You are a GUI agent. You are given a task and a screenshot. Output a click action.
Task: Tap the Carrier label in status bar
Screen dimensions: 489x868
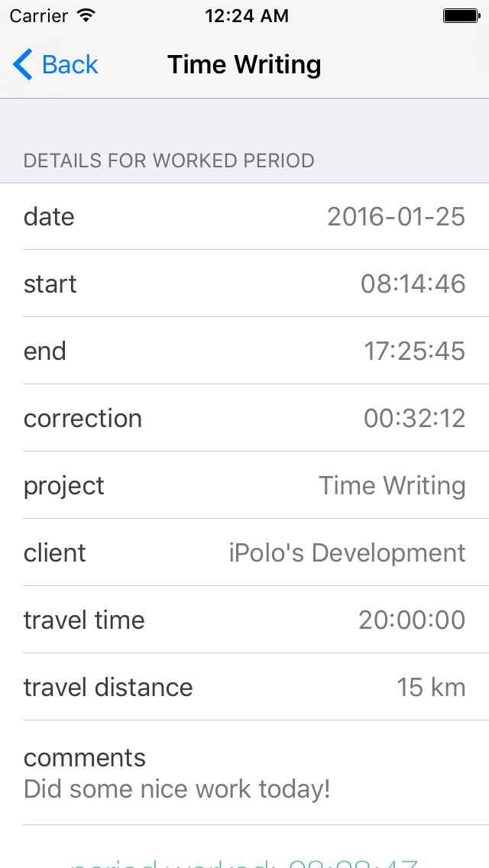pos(38,15)
